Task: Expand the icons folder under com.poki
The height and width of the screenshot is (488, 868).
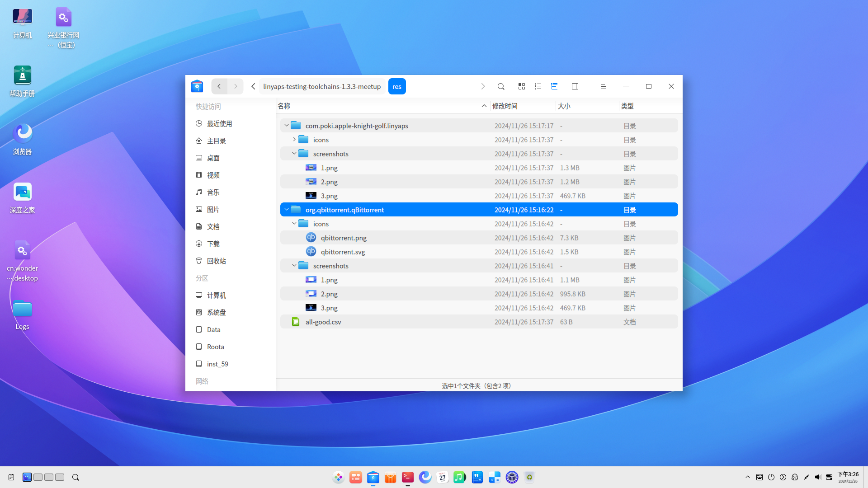Action: [294, 140]
